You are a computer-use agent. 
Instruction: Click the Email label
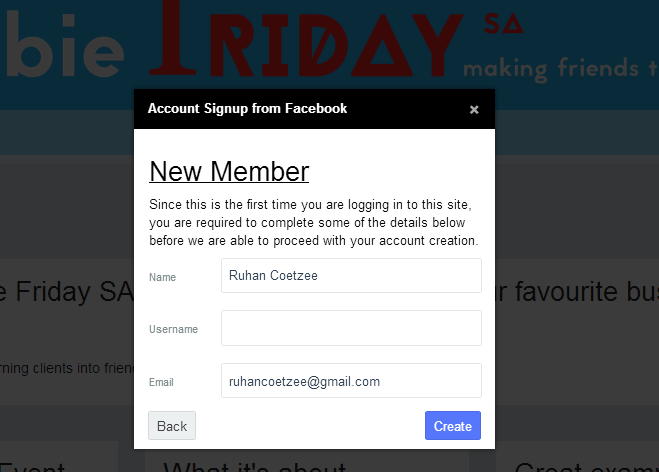point(161,382)
